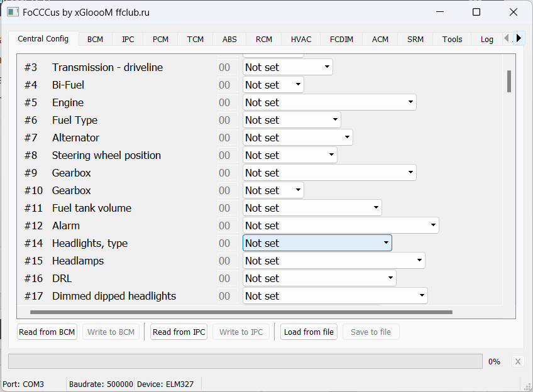Click the horizontal scrollbar at list bottom
The height and width of the screenshot is (392, 533).
click(x=241, y=312)
